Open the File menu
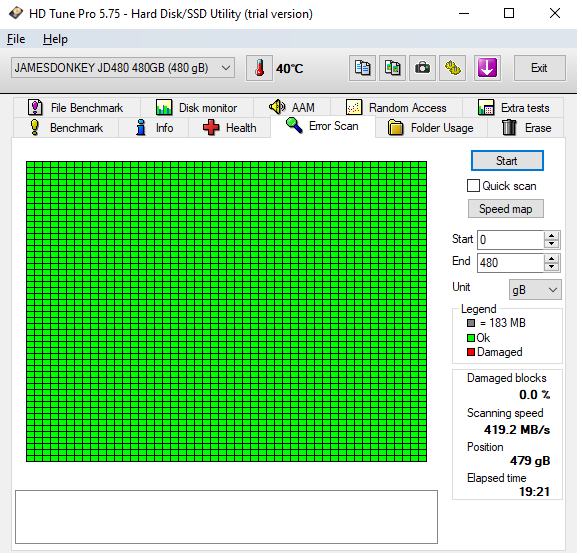 tap(16, 39)
